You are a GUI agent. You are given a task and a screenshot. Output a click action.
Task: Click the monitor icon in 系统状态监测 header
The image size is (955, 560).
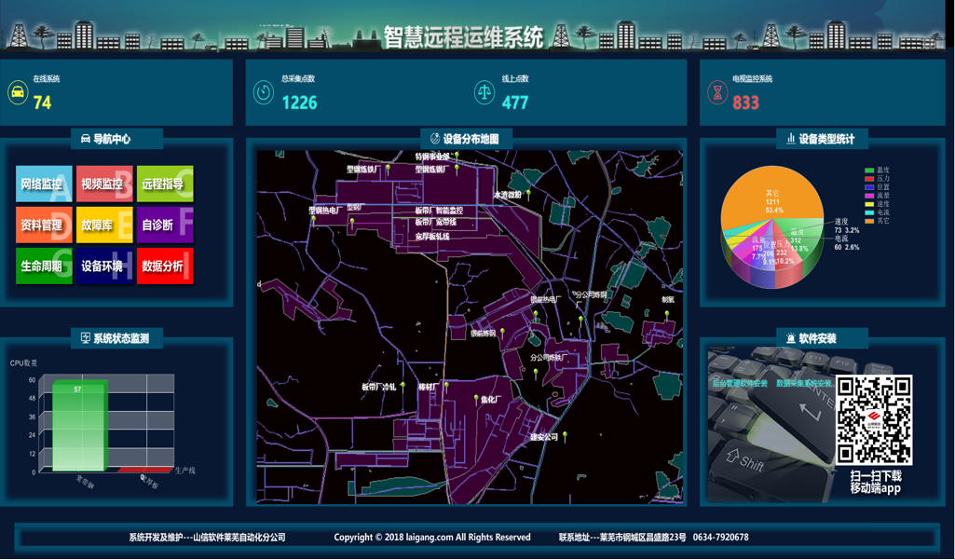click(x=86, y=338)
